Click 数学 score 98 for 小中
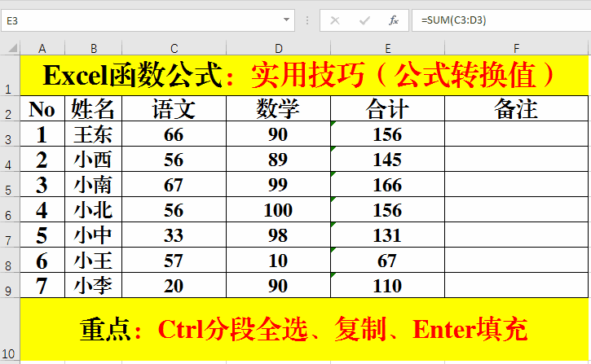The width and height of the screenshot is (591, 364). [x=278, y=235]
